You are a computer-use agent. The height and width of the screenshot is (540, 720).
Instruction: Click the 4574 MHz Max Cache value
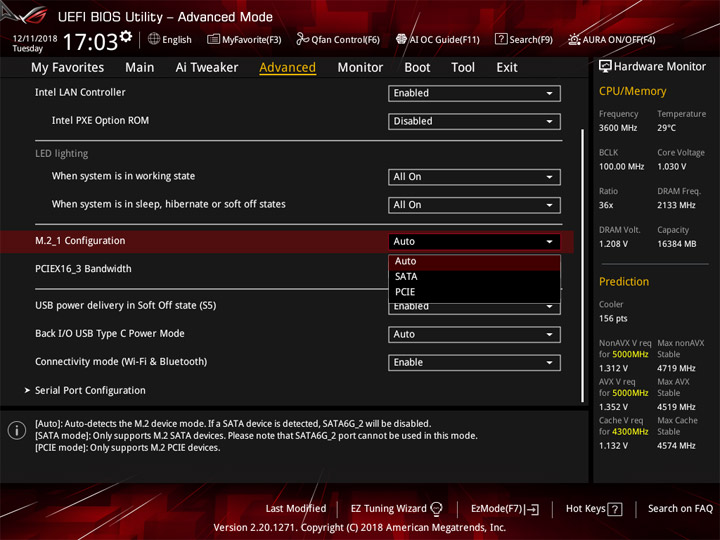[676, 445]
